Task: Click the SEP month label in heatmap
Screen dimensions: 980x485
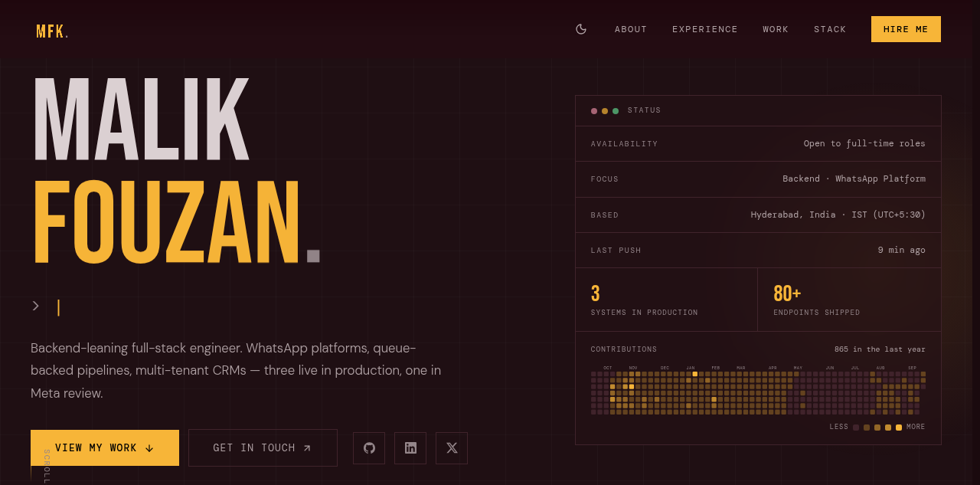Action: [x=912, y=368]
